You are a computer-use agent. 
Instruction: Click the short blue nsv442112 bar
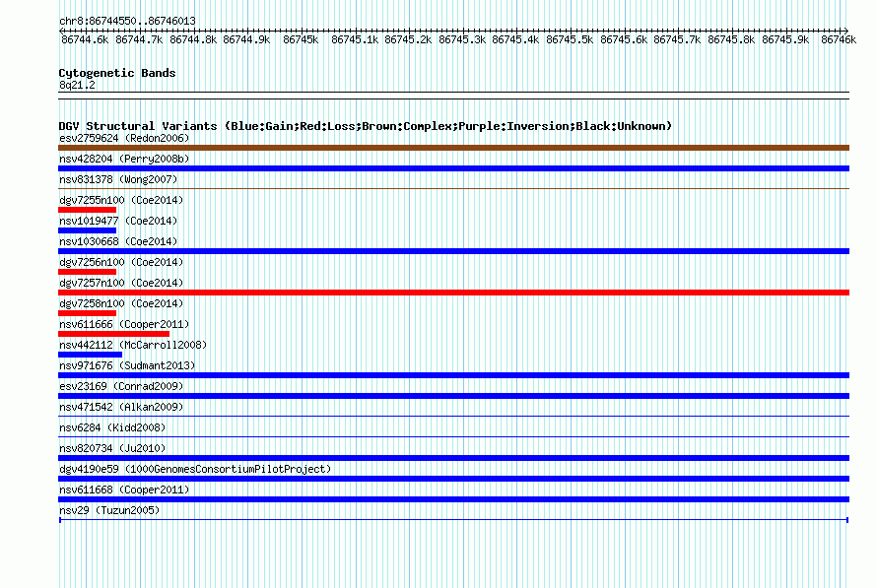(x=90, y=355)
